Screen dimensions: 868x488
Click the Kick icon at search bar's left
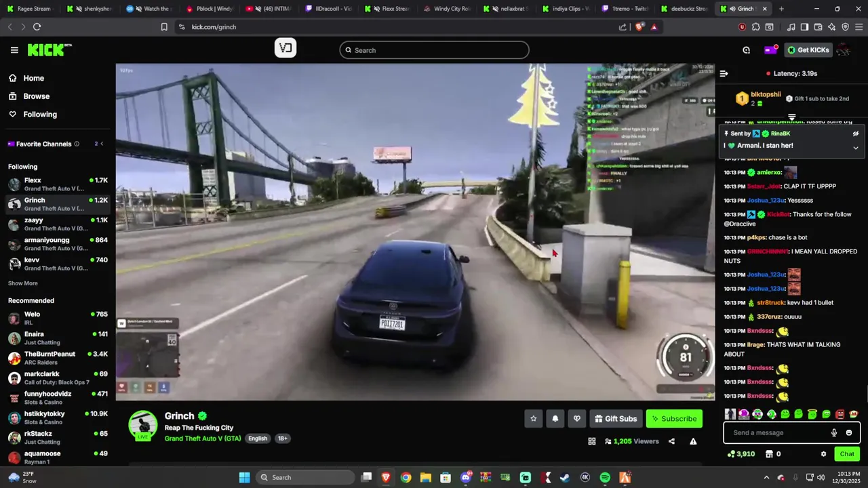click(285, 48)
